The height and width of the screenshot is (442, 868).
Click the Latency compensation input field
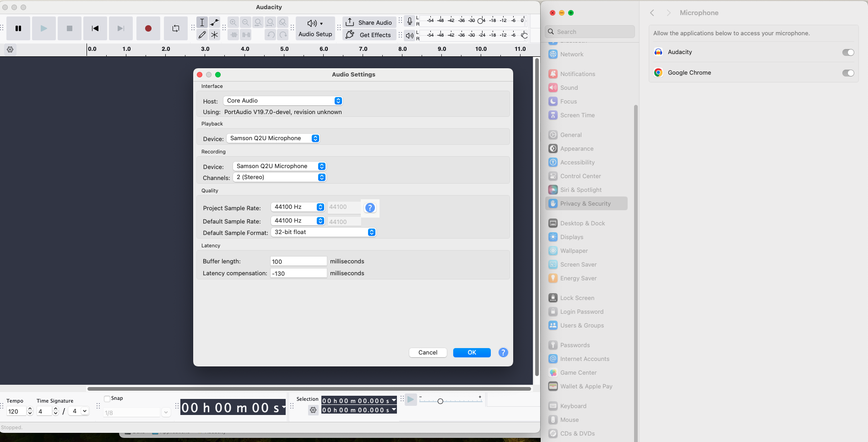click(x=298, y=273)
